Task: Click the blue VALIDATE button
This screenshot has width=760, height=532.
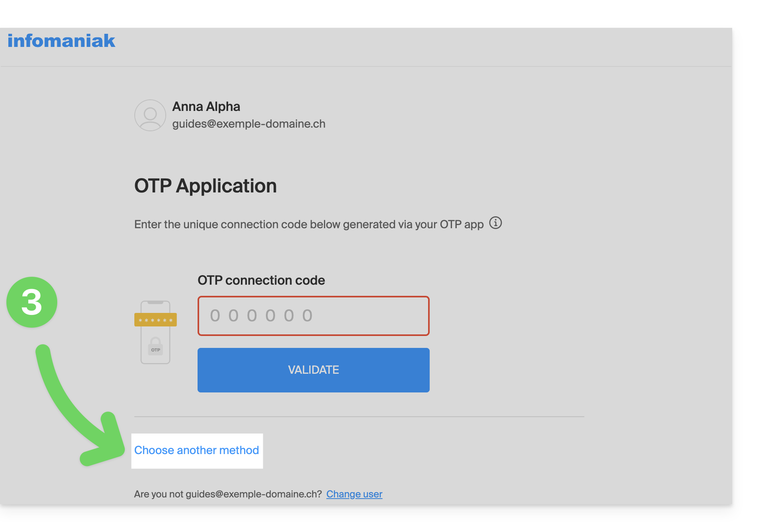Action: coord(313,370)
